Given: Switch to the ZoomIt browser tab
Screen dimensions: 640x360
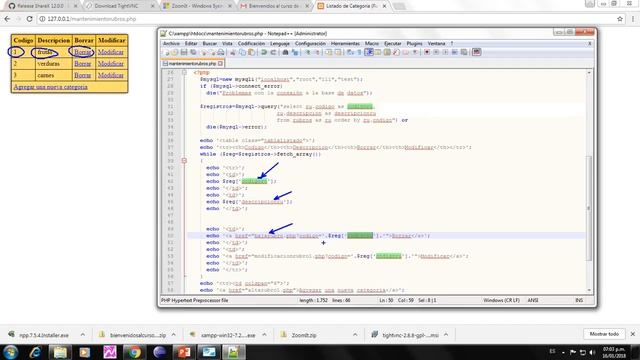Looking at the screenshot, I should coord(197,6).
